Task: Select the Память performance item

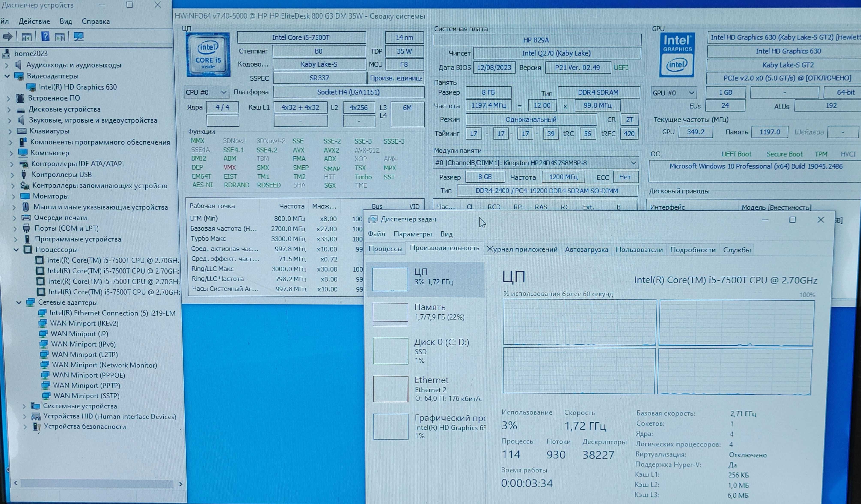Action: click(426, 314)
